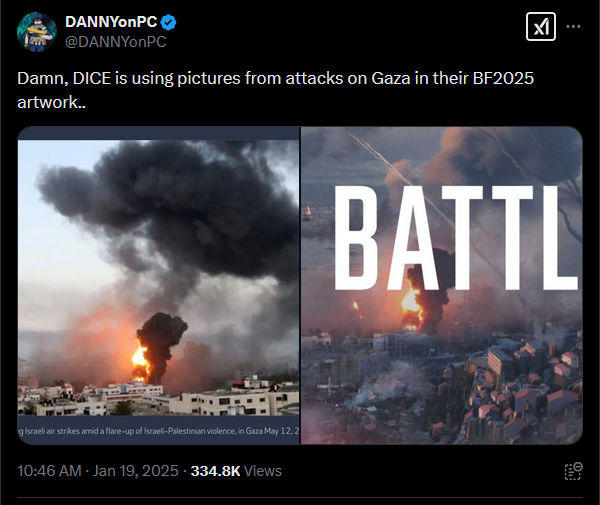Open the DANNYonPC display name link
Screen dimensions: 600x505
click(x=111, y=22)
